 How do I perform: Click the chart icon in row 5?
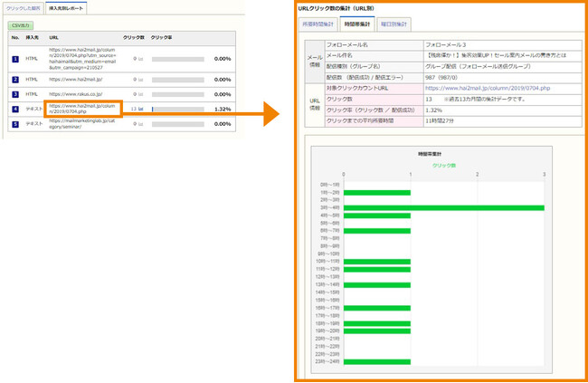coord(141,124)
